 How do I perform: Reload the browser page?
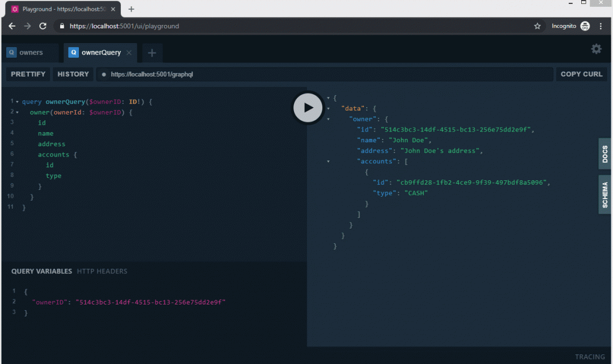[x=43, y=26]
